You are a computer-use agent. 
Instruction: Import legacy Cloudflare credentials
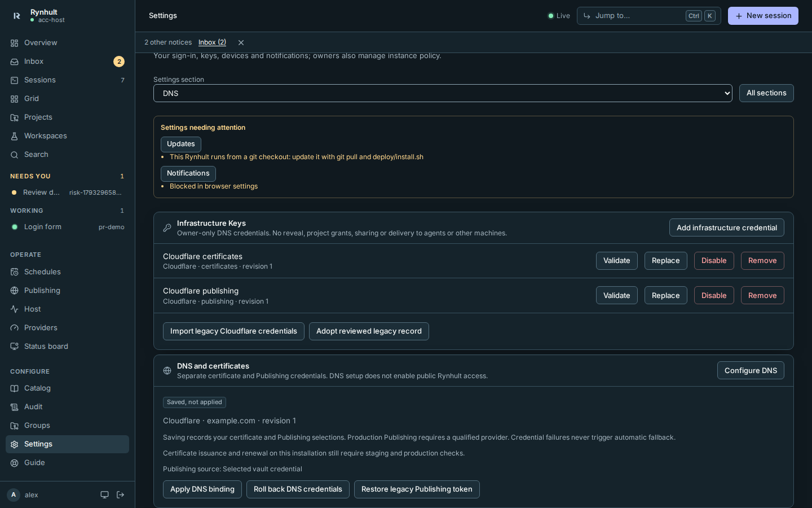pyautogui.click(x=233, y=331)
